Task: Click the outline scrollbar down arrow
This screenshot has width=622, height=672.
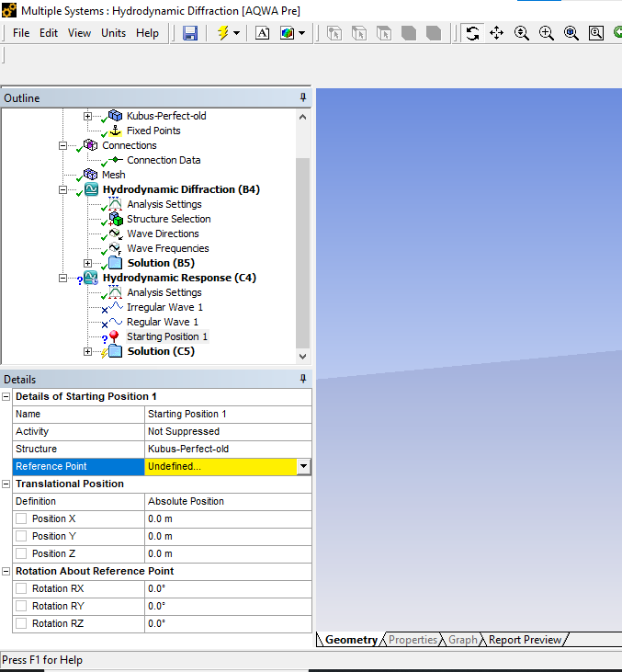Action: (x=302, y=356)
